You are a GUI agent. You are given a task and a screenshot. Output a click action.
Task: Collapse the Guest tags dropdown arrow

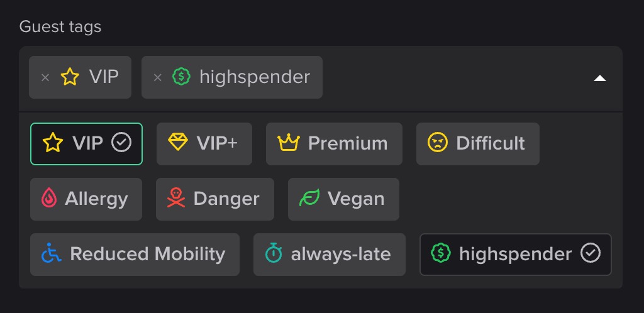coord(600,78)
